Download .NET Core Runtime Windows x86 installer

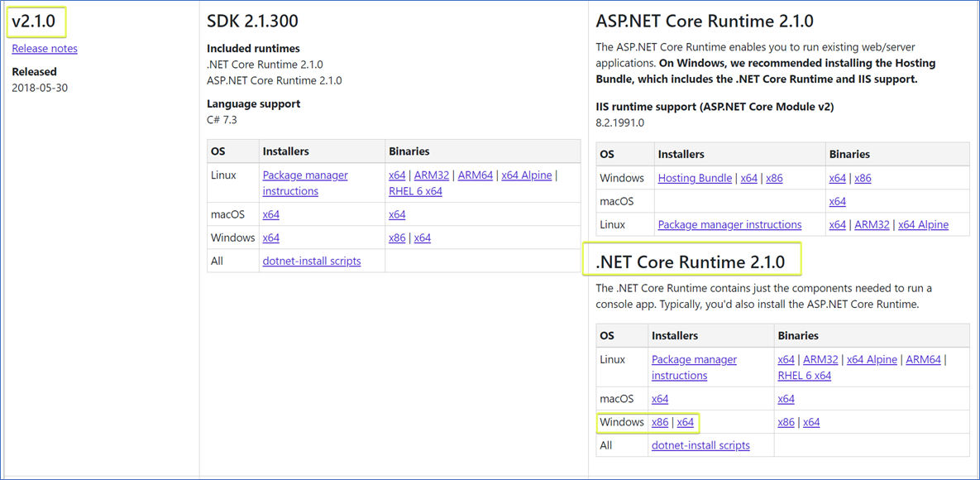click(660, 422)
